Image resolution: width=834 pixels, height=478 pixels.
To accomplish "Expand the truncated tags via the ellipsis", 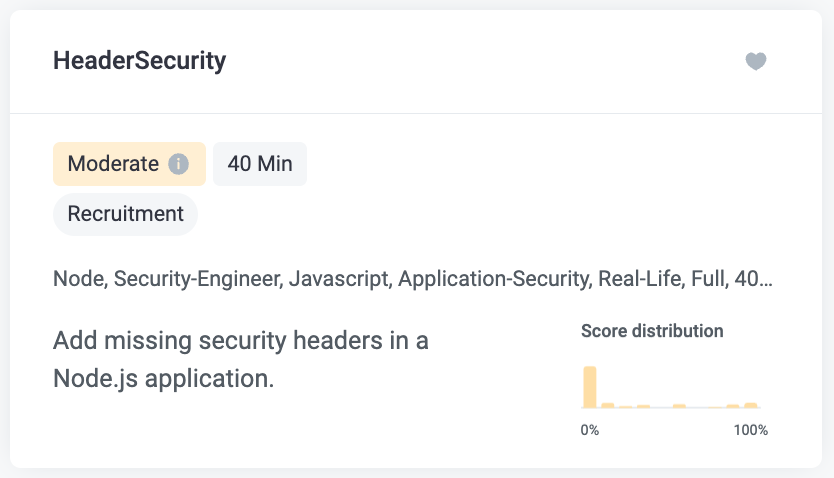I will click(766, 280).
